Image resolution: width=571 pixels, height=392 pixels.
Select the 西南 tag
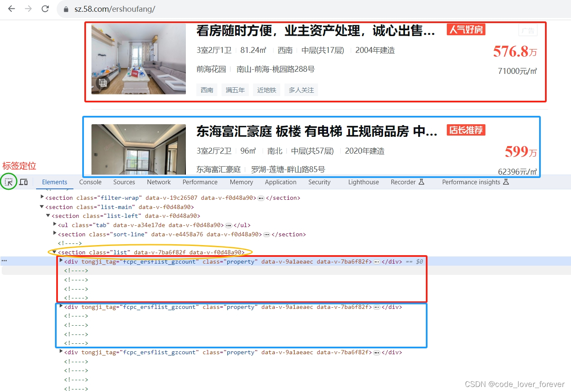[x=207, y=90]
